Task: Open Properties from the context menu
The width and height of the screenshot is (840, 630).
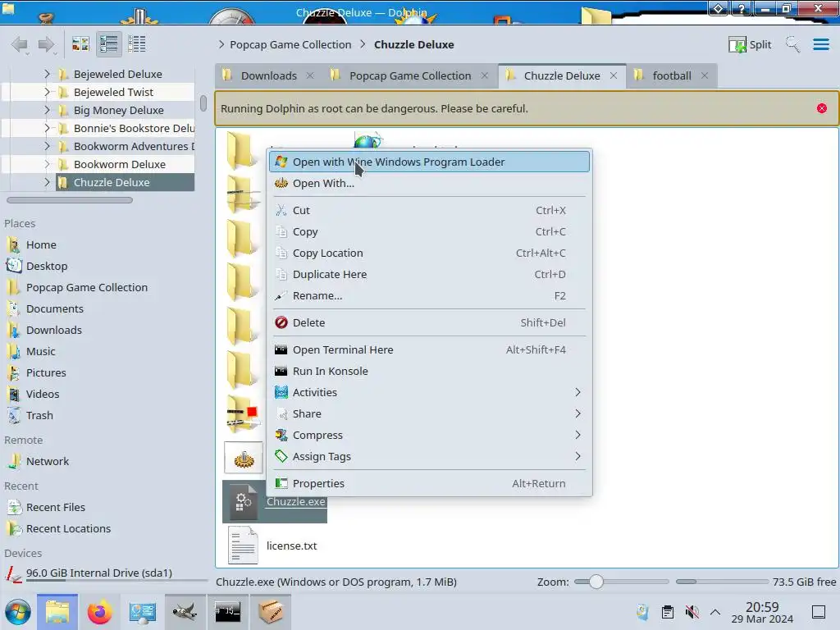Action: [x=429, y=483]
